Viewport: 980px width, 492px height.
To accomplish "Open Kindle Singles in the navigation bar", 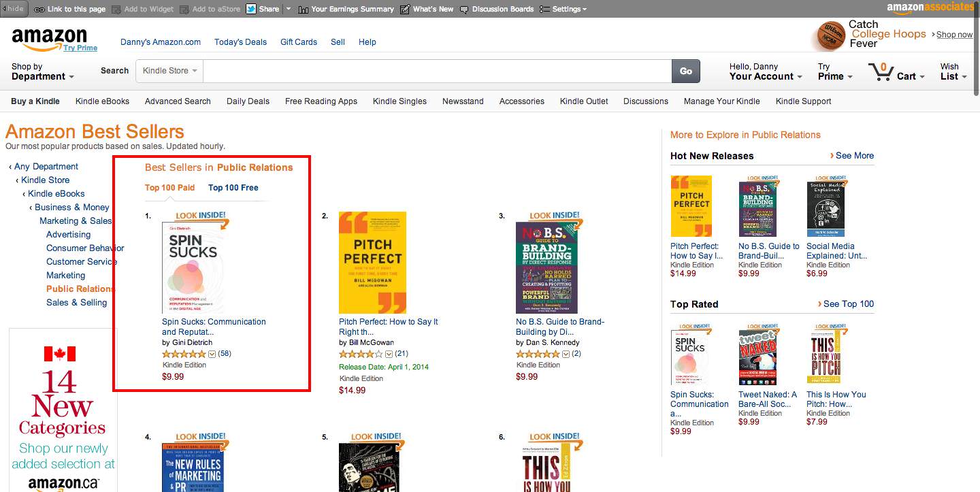I will (399, 101).
